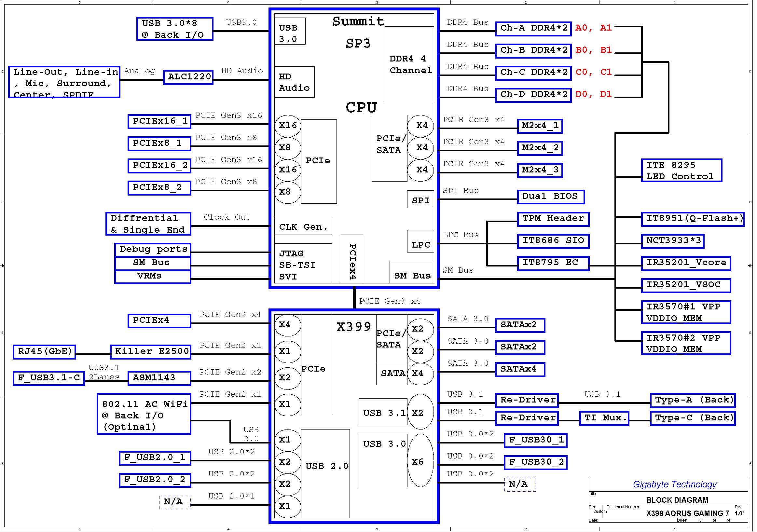Click the '802.11 AC WiFi' block
The image size is (757, 532).
pos(144,414)
